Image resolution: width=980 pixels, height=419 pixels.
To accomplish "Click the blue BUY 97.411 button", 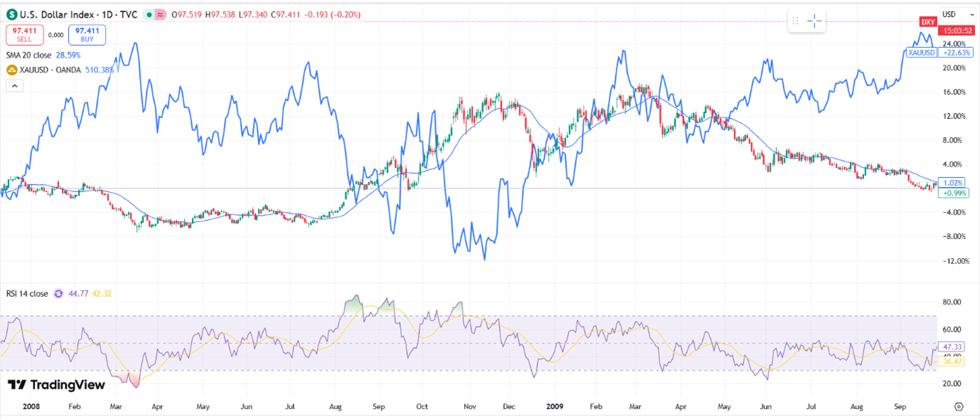I will click(x=87, y=34).
